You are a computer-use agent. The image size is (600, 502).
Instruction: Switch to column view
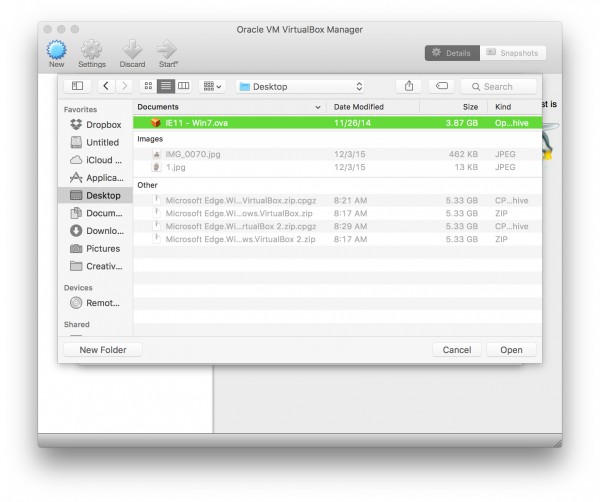pyautogui.click(x=184, y=86)
